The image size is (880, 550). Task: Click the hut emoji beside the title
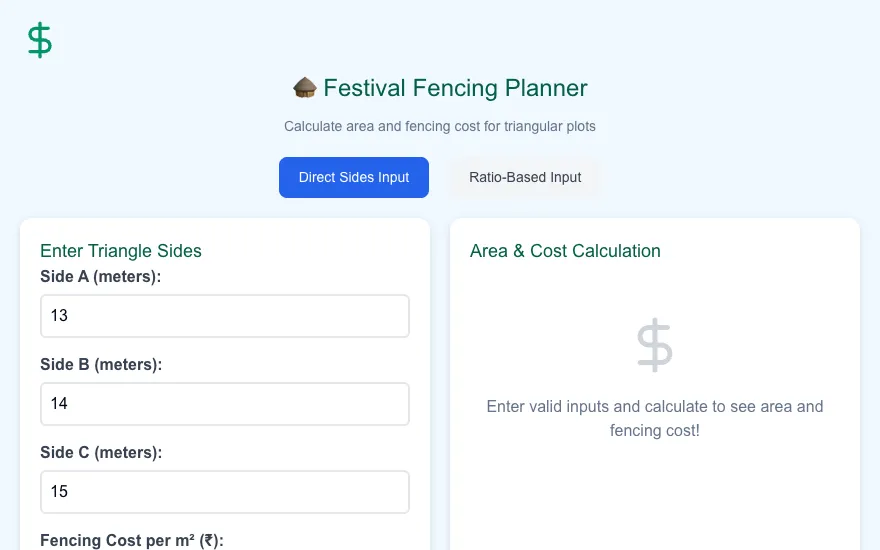(x=305, y=88)
